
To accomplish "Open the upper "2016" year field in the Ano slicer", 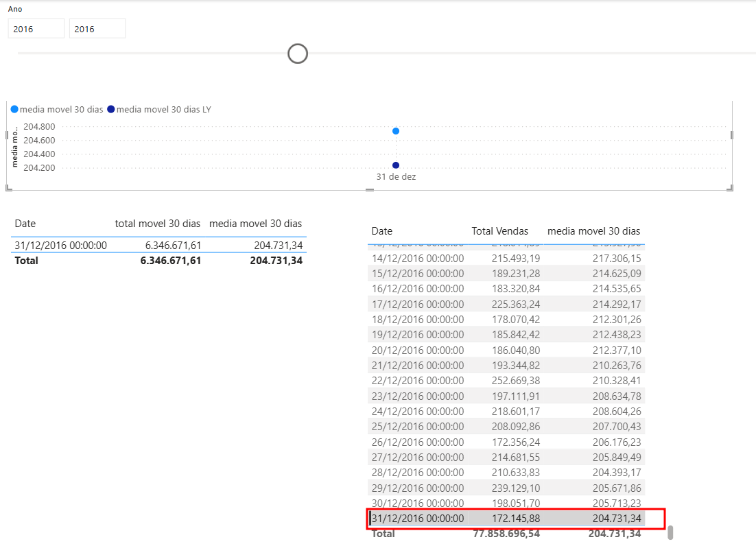I will point(36,28).
